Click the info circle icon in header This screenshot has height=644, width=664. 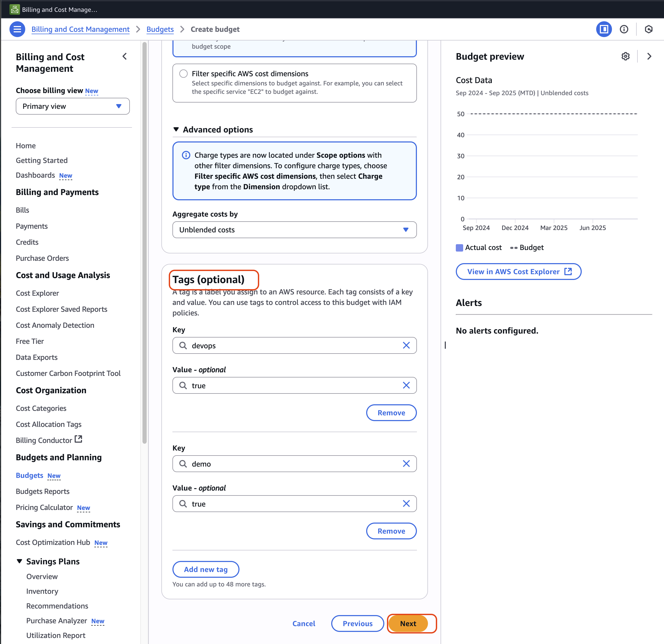click(624, 29)
